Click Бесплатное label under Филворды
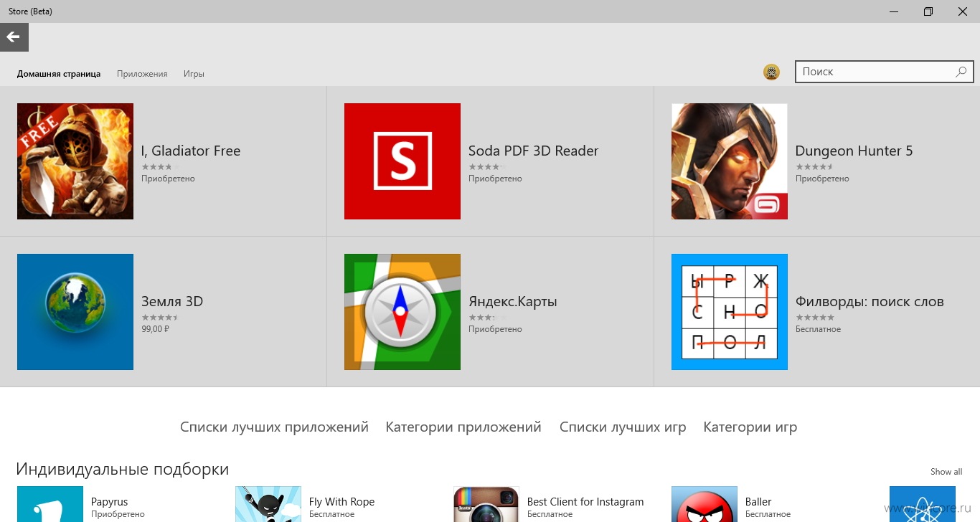980x522 pixels. click(818, 329)
